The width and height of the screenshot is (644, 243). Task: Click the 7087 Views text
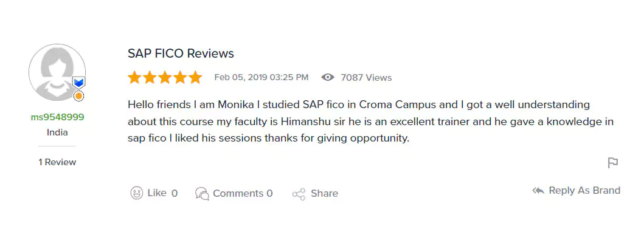366,78
